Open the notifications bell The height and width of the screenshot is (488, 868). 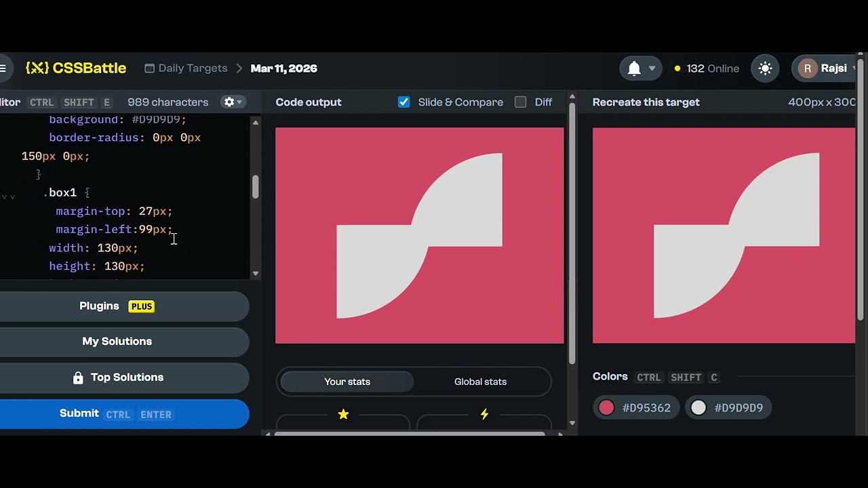coord(634,68)
